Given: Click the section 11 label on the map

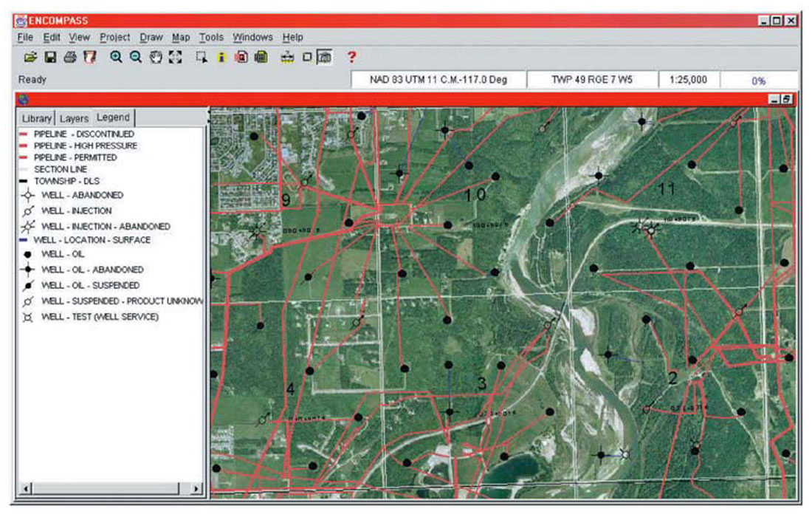Looking at the screenshot, I should point(667,188).
